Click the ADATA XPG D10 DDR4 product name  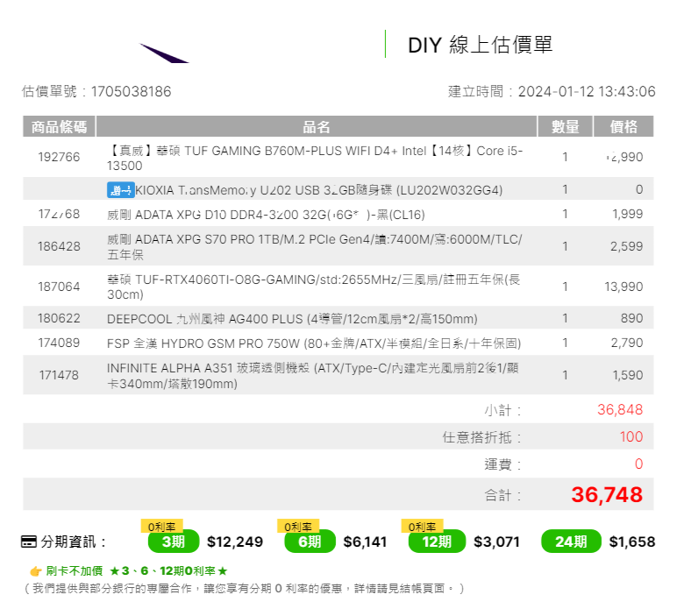266,215
